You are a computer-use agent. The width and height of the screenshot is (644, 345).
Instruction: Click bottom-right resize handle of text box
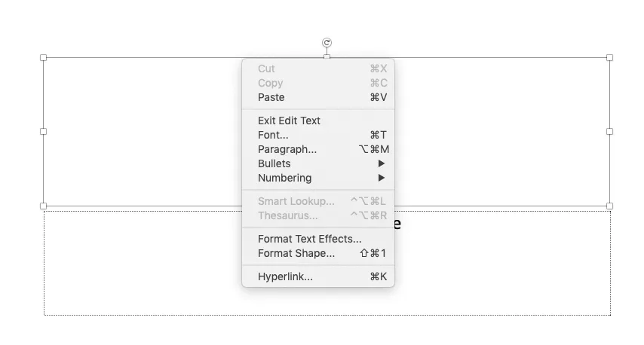pos(609,206)
